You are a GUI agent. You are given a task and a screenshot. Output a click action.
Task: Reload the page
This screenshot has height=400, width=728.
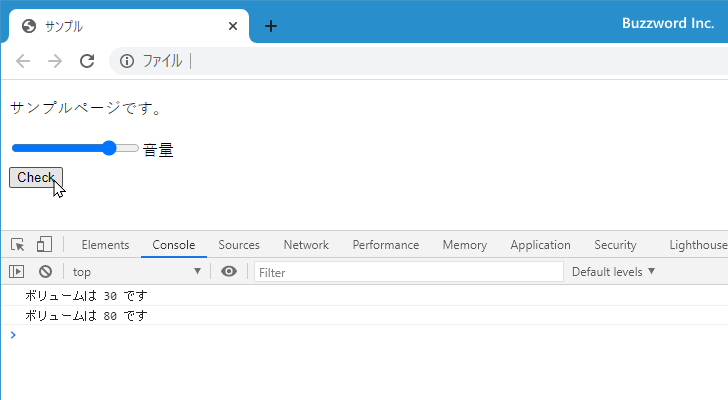tap(87, 61)
